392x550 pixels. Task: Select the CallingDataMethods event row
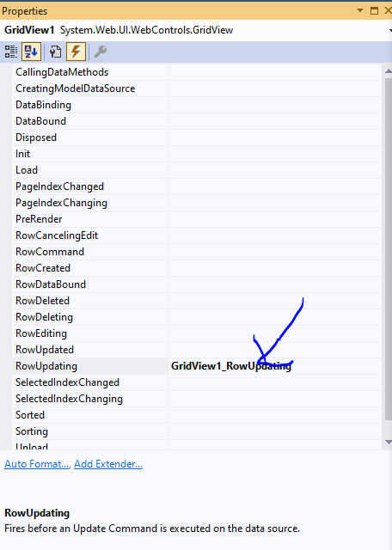pyautogui.click(x=197, y=72)
